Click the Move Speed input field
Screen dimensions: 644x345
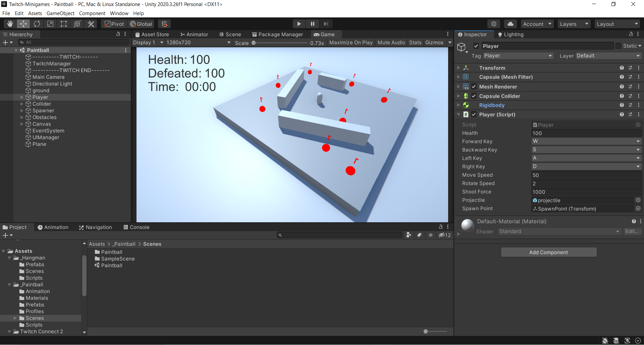pos(586,175)
